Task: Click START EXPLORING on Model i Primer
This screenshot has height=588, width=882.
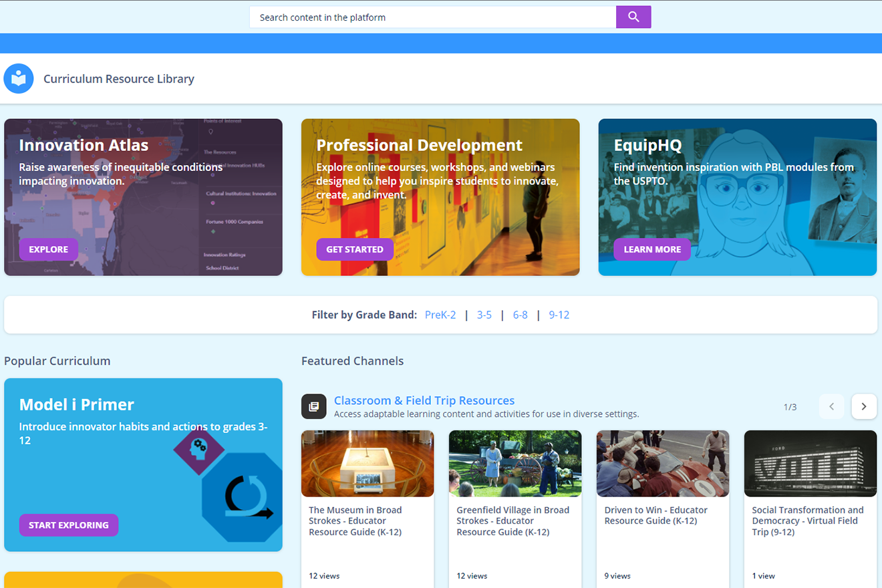Action: point(69,525)
